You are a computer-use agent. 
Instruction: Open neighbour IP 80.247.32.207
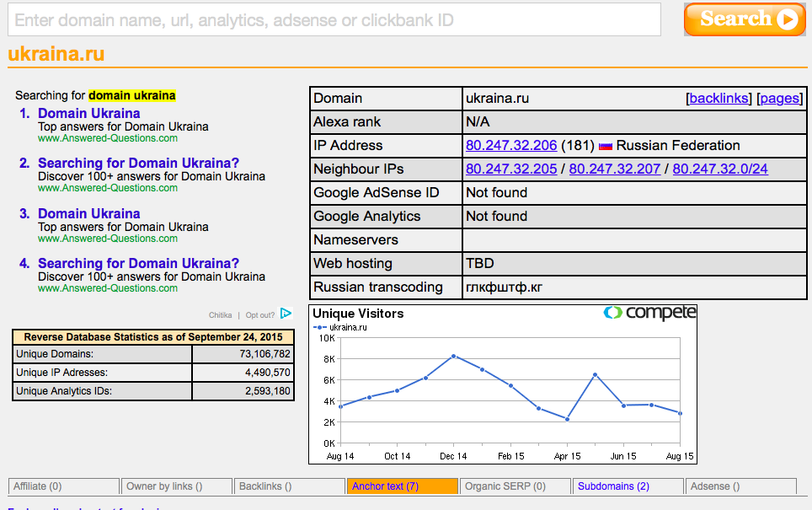[x=615, y=169]
